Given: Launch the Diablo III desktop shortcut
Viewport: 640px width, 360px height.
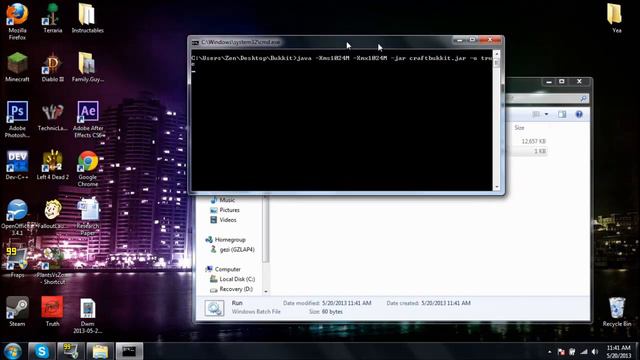Looking at the screenshot, I should point(52,67).
